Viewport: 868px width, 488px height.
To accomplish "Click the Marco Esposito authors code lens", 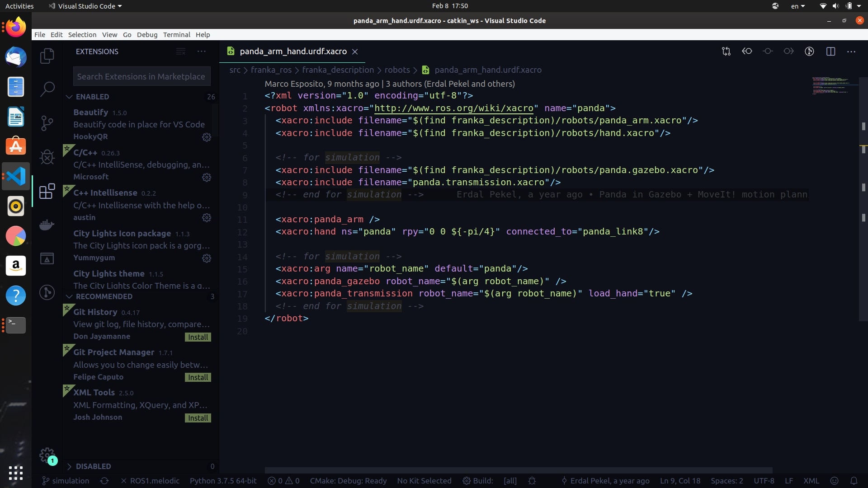I will pos(390,84).
